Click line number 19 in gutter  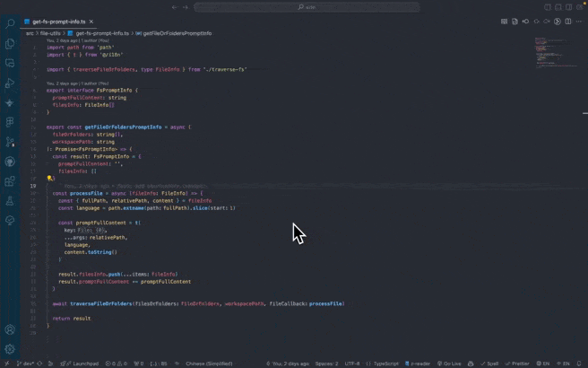click(x=33, y=186)
